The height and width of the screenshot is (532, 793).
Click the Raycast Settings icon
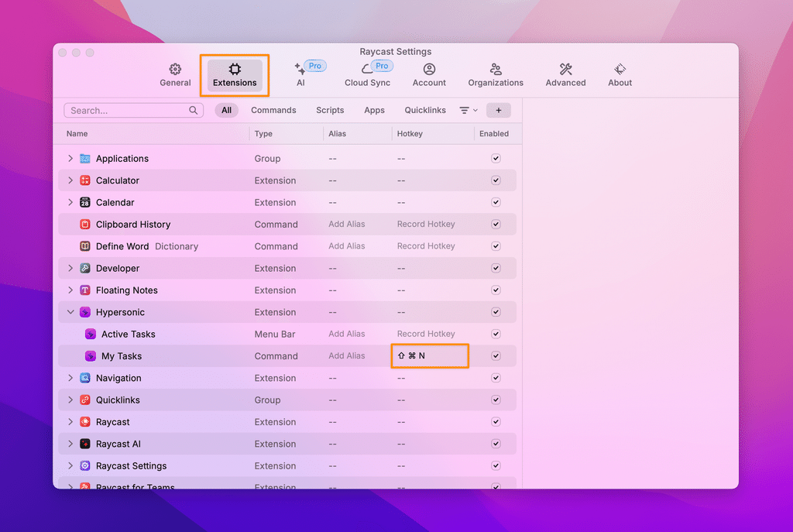click(x=85, y=465)
